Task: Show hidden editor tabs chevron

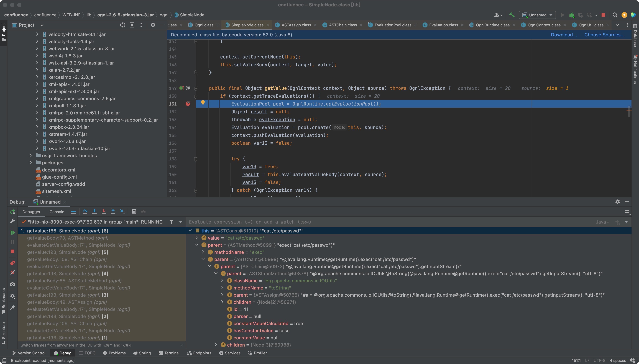Action: [x=617, y=25]
